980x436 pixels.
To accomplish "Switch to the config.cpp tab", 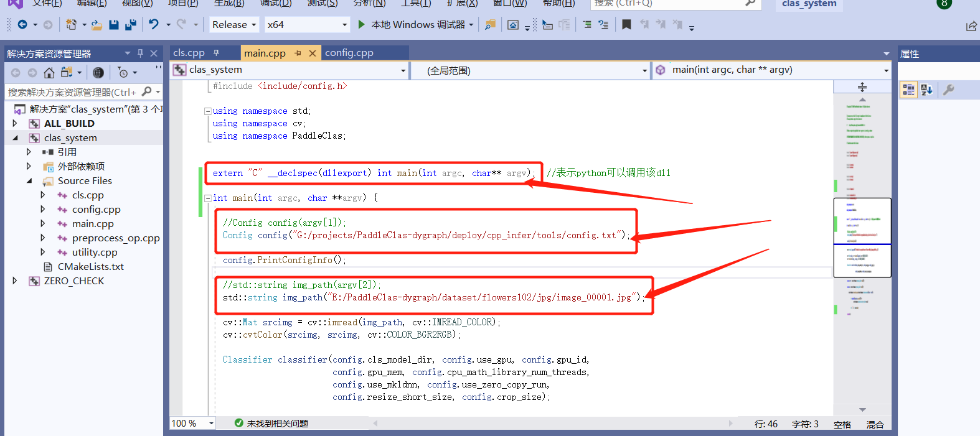I will 349,53.
